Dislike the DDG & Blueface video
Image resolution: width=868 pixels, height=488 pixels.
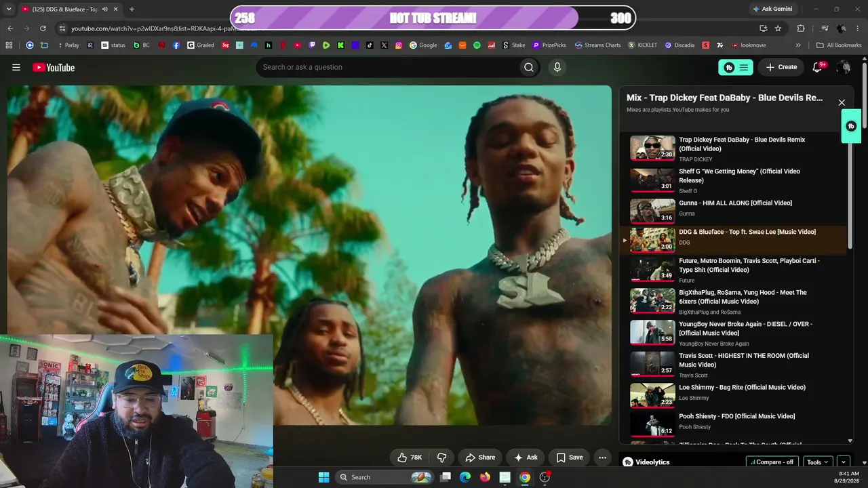441,457
